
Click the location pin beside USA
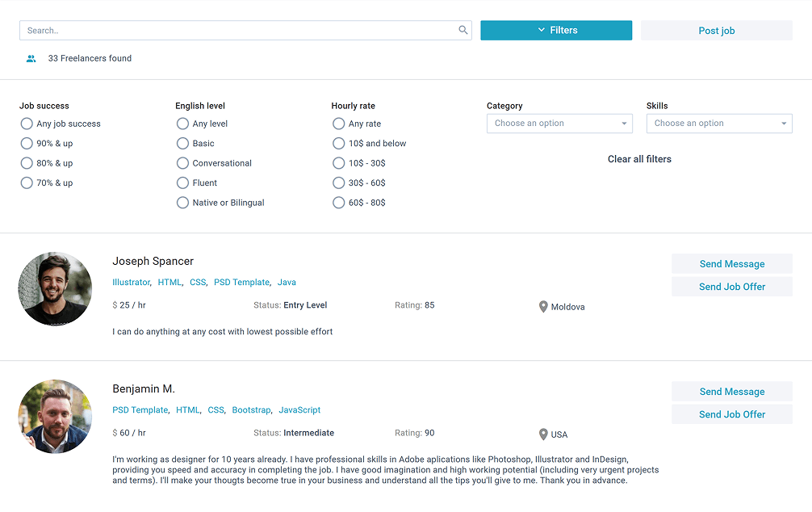click(543, 434)
